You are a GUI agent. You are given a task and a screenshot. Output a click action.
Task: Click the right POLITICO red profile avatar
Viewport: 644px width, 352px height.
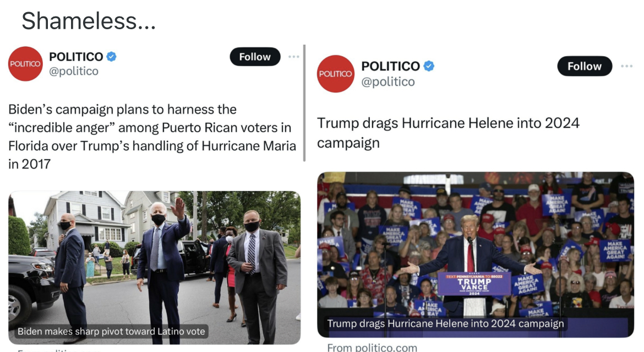pos(336,74)
